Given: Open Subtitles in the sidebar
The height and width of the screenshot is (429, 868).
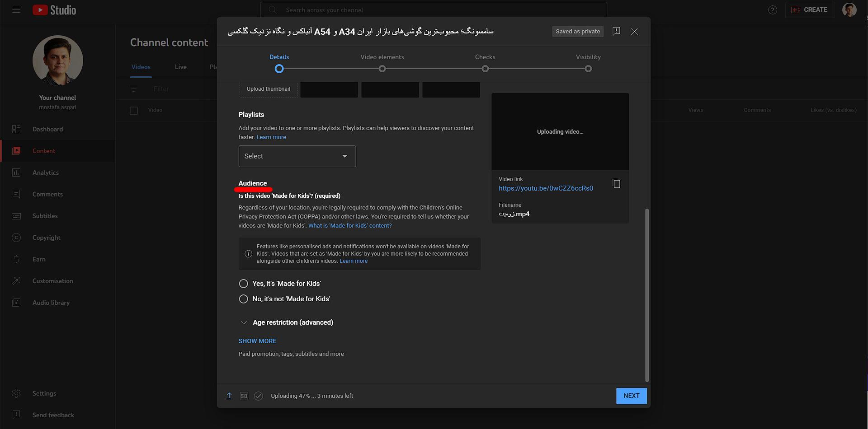Looking at the screenshot, I should tap(57, 216).
